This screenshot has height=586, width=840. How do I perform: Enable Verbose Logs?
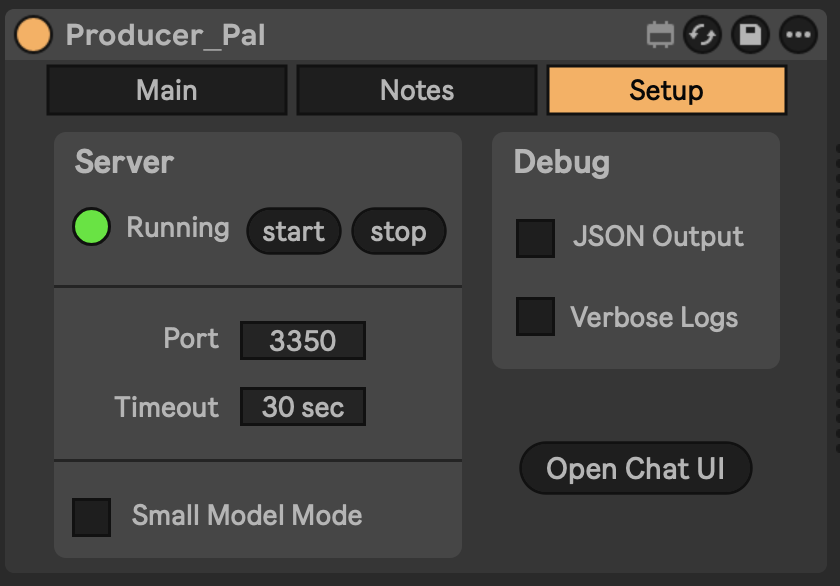tap(535, 317)
